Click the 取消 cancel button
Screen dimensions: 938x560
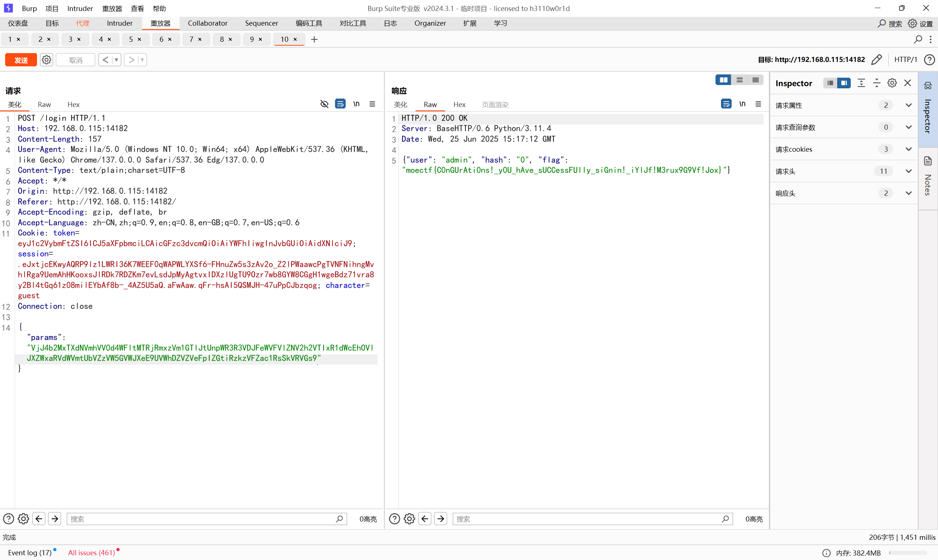tap(76, 60)
